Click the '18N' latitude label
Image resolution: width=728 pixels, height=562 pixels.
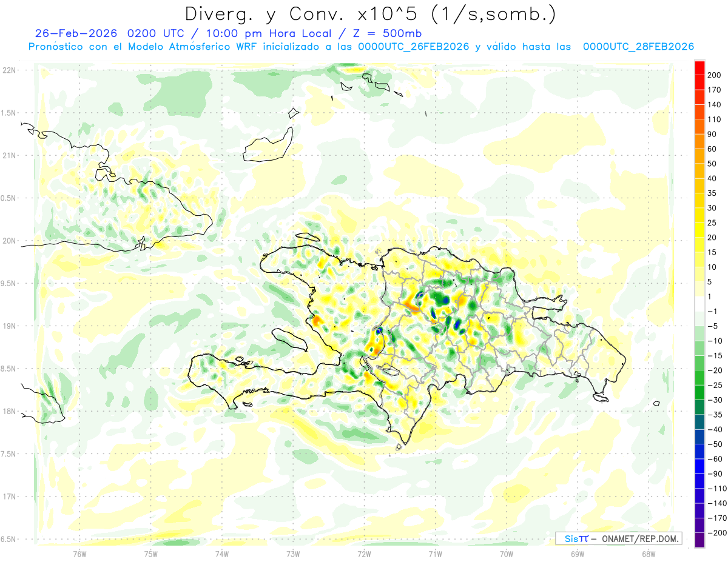point(9,412)
